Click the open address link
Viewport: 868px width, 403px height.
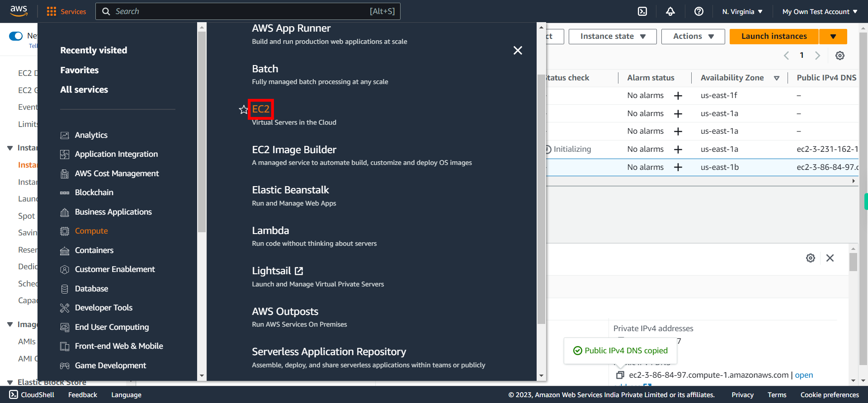804,375
